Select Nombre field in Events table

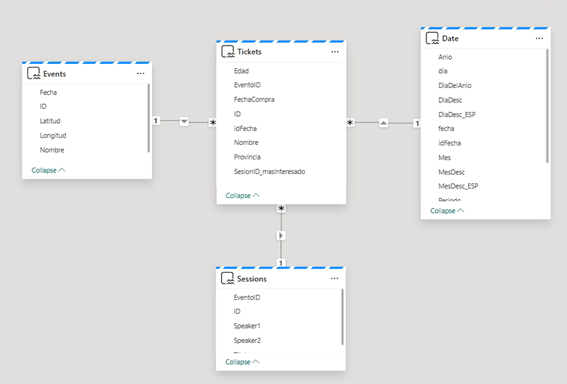tap(52, 150)
